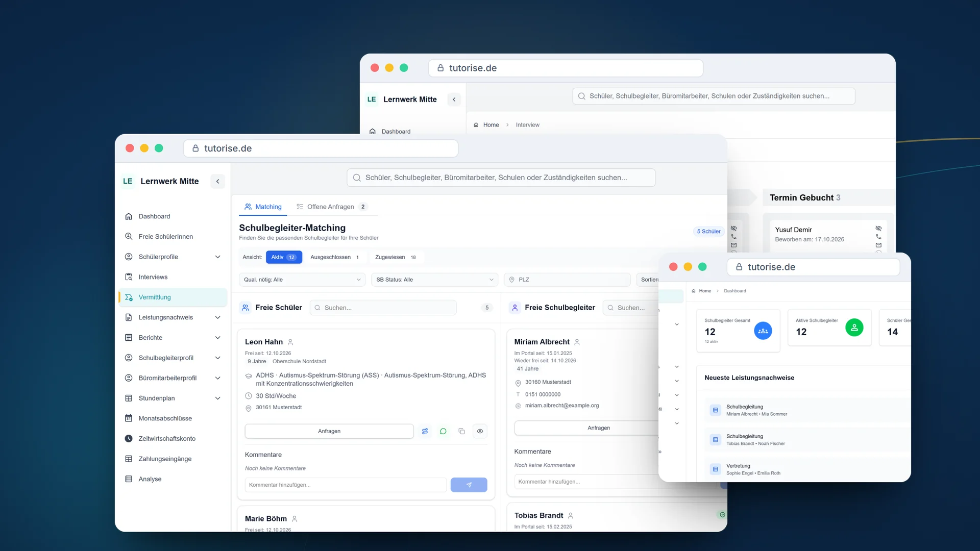Select the Aktiv view filter
This screenshot has width=980, height=551.
pos(284,257)
